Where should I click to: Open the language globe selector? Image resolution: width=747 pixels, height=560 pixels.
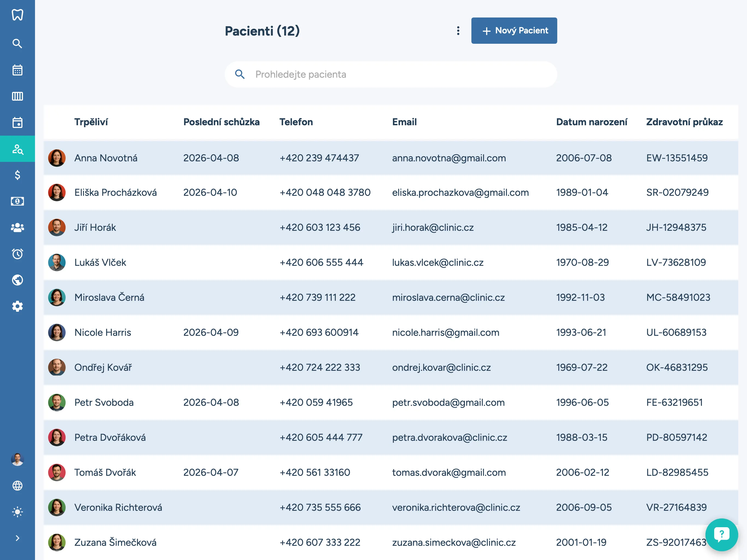click(17, 485)
